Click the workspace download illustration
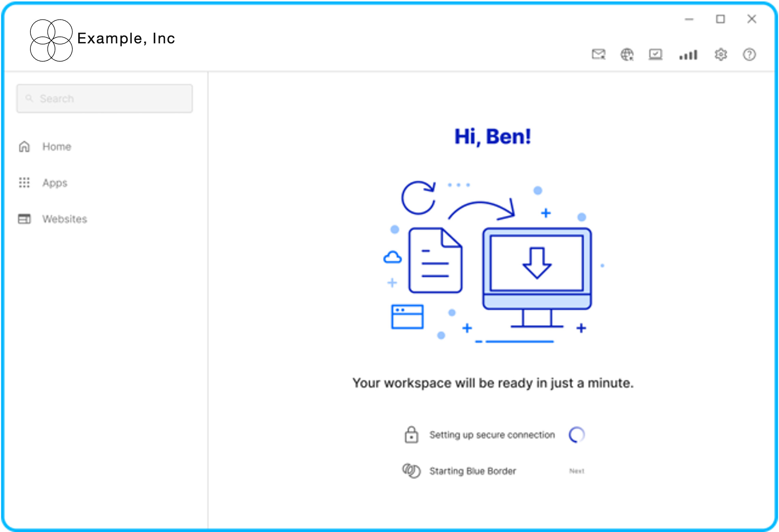 click(x=494, y=262)
